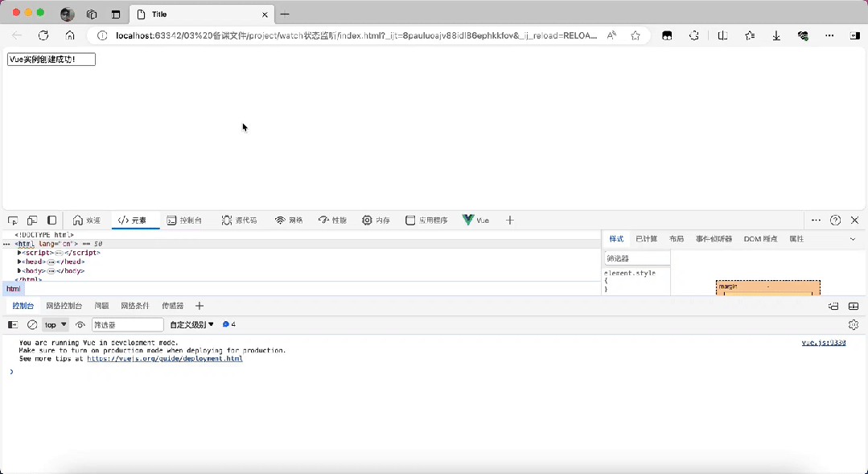Screen dimensions: 868x474
Task: Open the 问题 issues drawer tab
Action: [x=102, y=306]
